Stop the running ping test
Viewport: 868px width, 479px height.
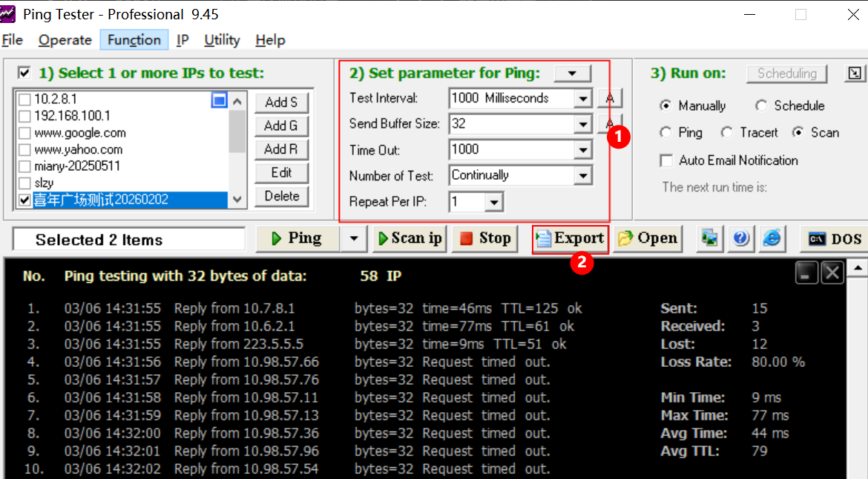tap(485, 238)
